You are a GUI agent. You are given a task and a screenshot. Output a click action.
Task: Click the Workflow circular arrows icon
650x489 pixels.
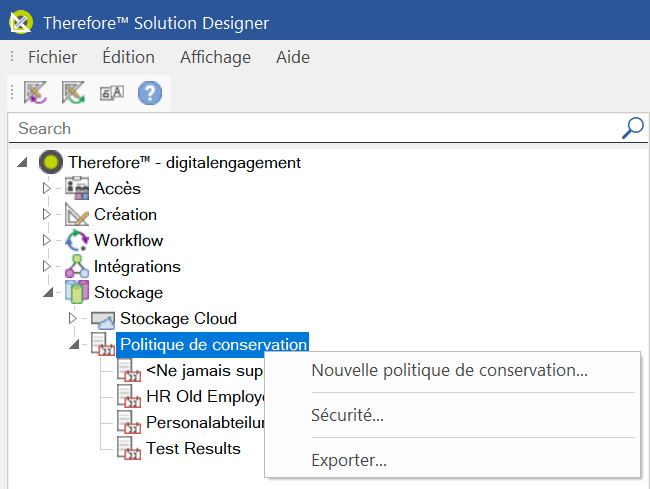[77, 240]
